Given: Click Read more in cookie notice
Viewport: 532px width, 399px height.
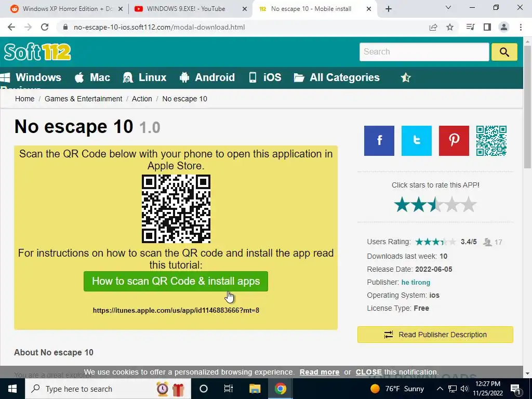Looking at the screenshot, I should 320,372.
